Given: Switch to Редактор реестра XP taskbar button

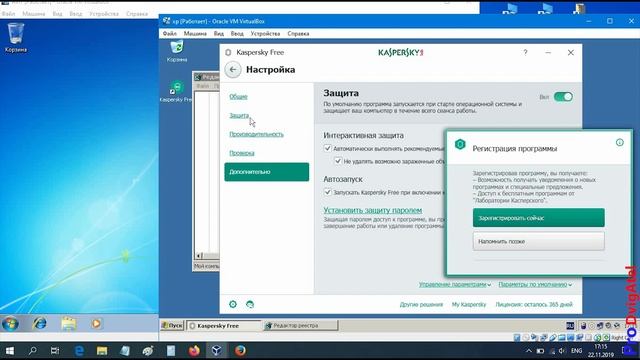Looking at the screenshot, I should point(300,325).
